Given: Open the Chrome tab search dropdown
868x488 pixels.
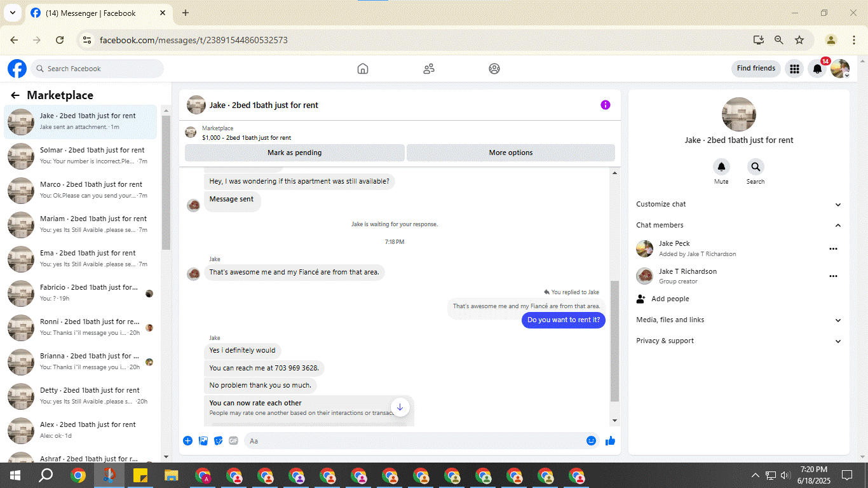Looking at the screenshot, I should 12,13.
